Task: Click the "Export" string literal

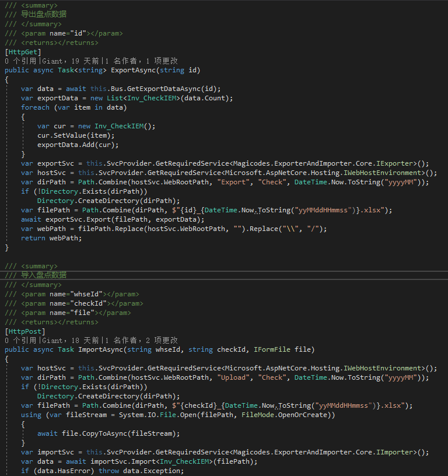Action: pos(233,182)
